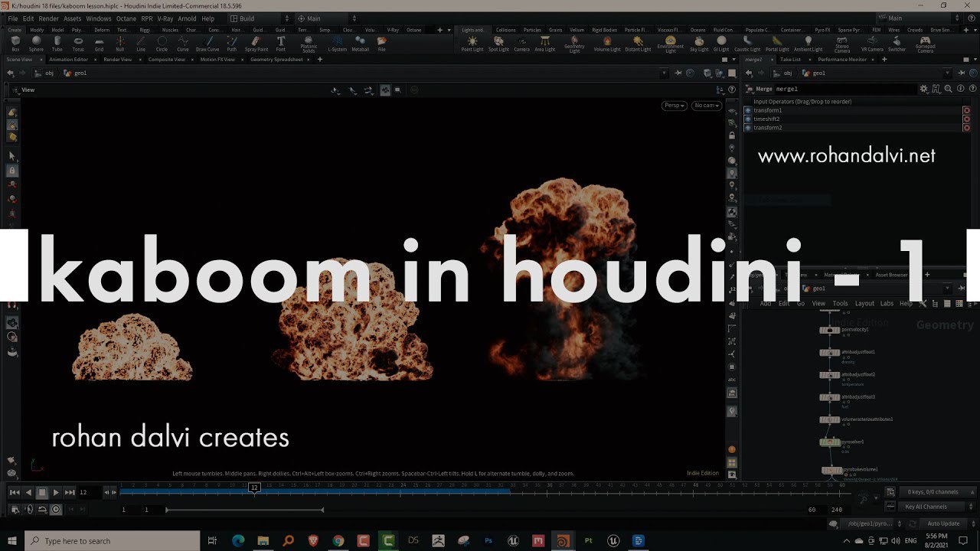
Task: Click frame 24 on the timeline
Action: (x=403, y=485)
